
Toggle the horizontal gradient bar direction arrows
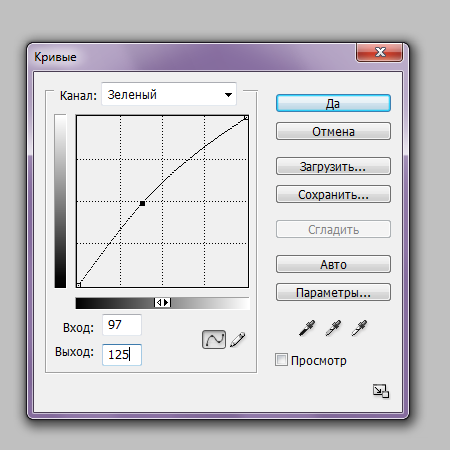coord(162,303)
